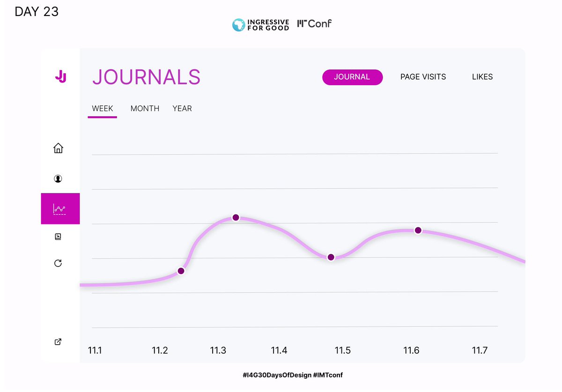Image resolution: width=562 pixels, height=392 pixels.
Task: Click the external link logout icon
Action: click(58, 341)
